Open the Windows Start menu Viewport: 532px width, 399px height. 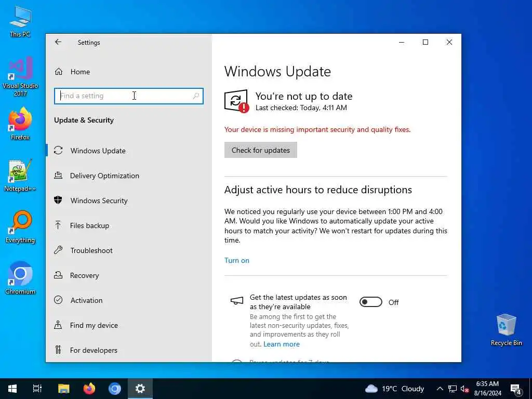click(12, 389)
